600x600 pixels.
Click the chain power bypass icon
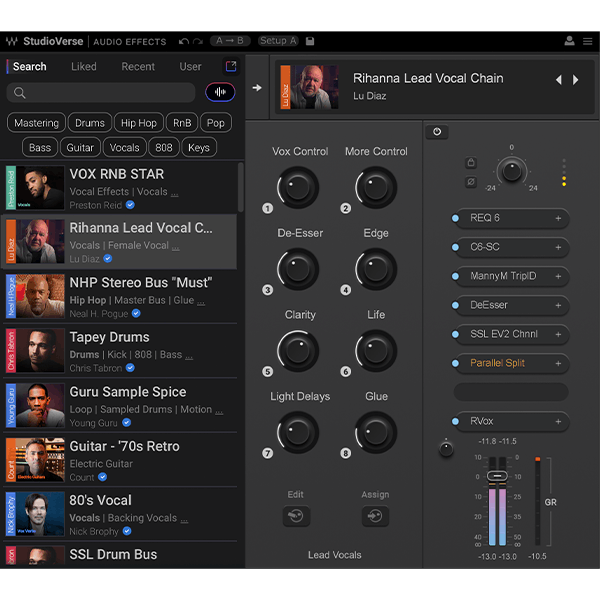click(x=437, y=132)
